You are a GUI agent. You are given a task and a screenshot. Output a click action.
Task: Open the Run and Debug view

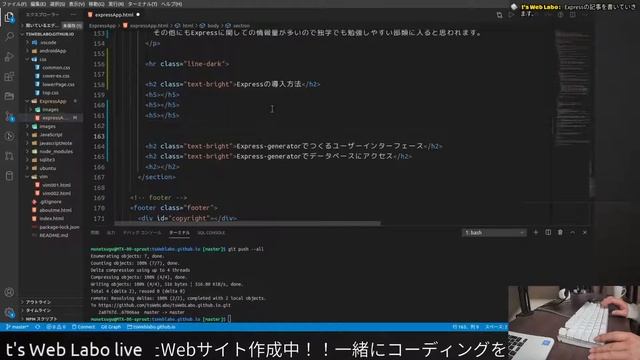click(x=9, y=57)
